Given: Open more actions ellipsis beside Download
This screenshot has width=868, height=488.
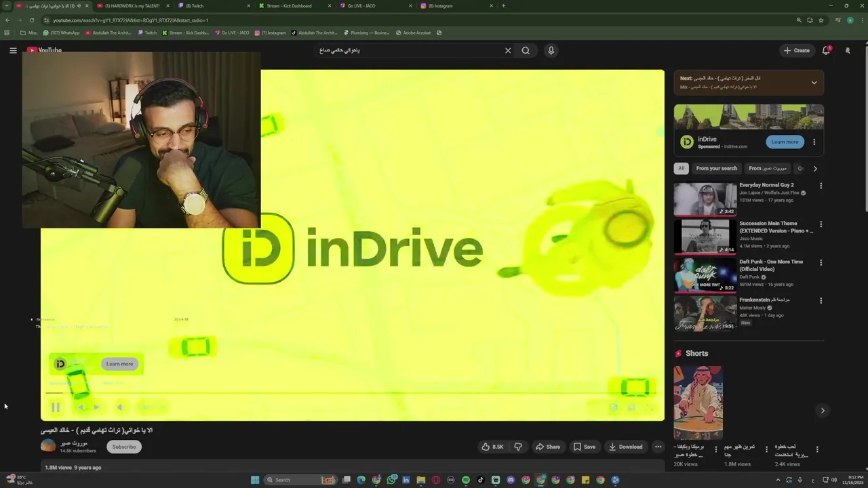Looking at the screenshot, I should click(658, 447).
